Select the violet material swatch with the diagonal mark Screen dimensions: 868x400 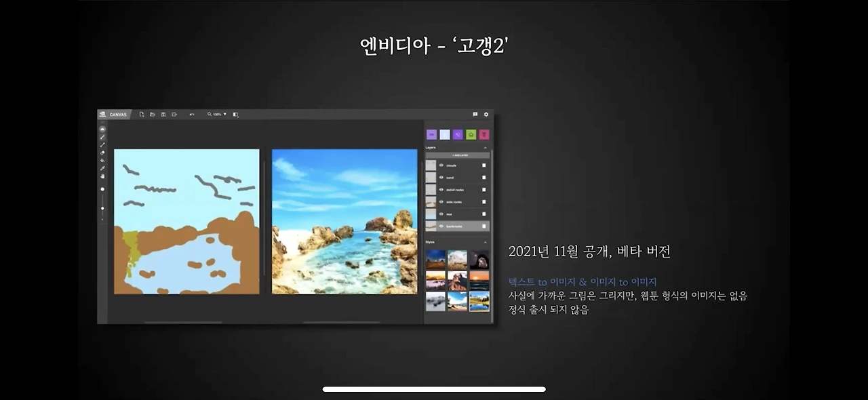click(458, 134)
